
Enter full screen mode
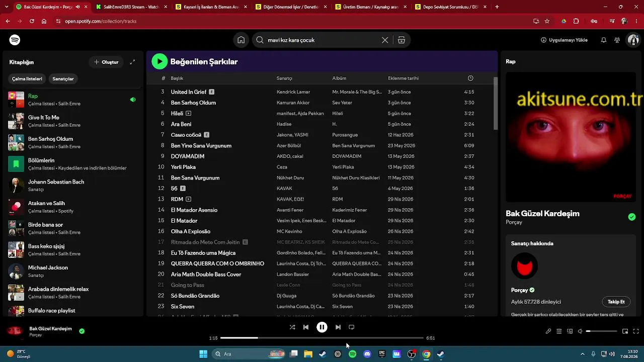[x=636, y=331]
